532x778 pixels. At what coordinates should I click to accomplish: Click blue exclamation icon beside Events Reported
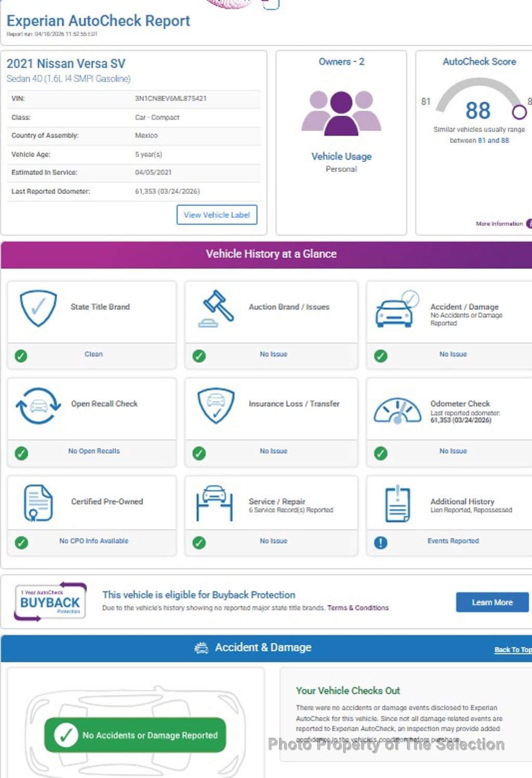[x=381, y=543]
